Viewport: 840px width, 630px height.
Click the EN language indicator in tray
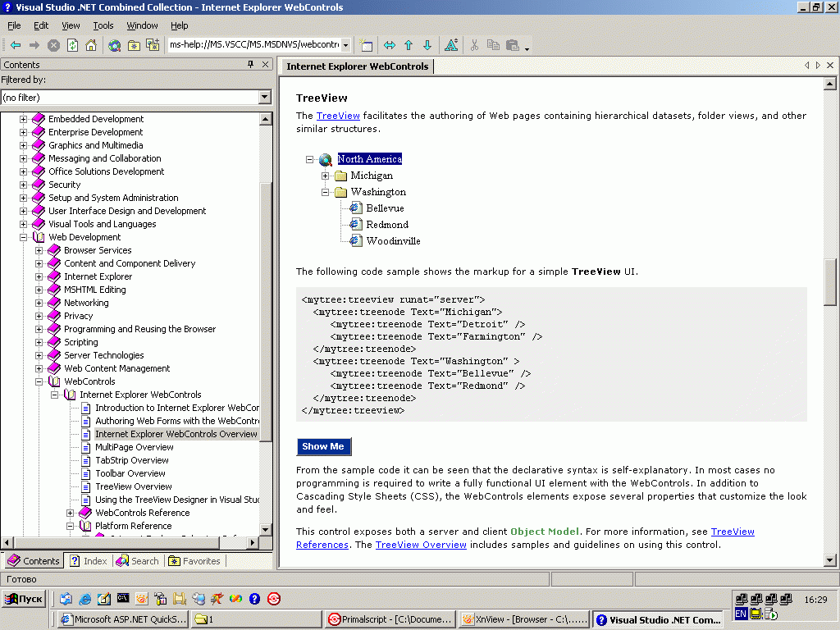[x=741, y=614]
